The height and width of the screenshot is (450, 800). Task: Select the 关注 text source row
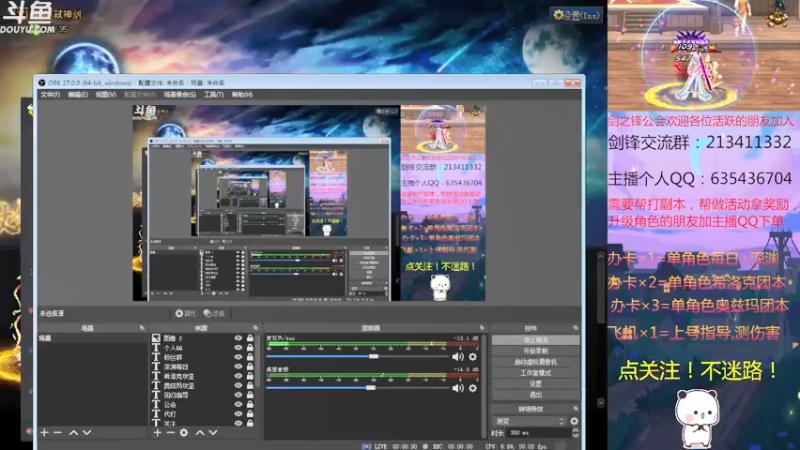tap(203, 423)
